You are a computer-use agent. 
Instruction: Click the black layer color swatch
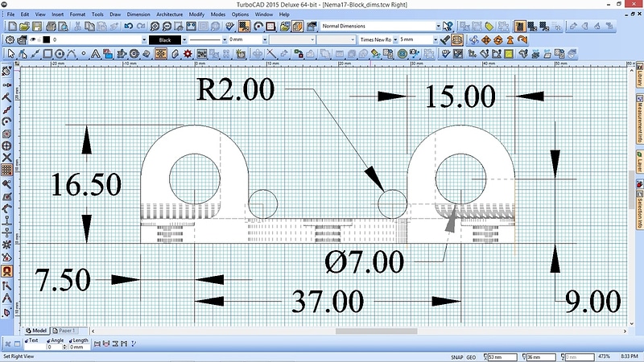pyautogui.click(x=46, y=39)
